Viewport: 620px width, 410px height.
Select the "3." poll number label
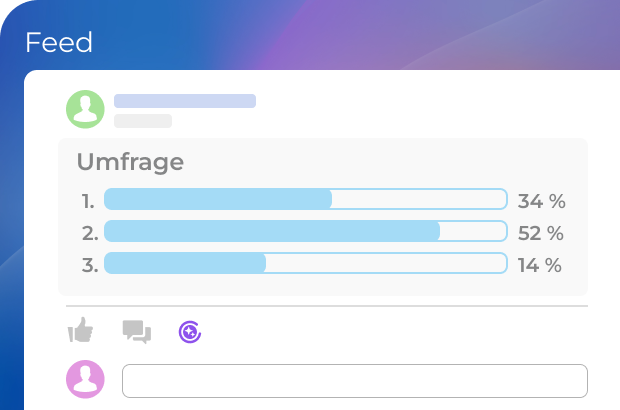click(90, 265)
